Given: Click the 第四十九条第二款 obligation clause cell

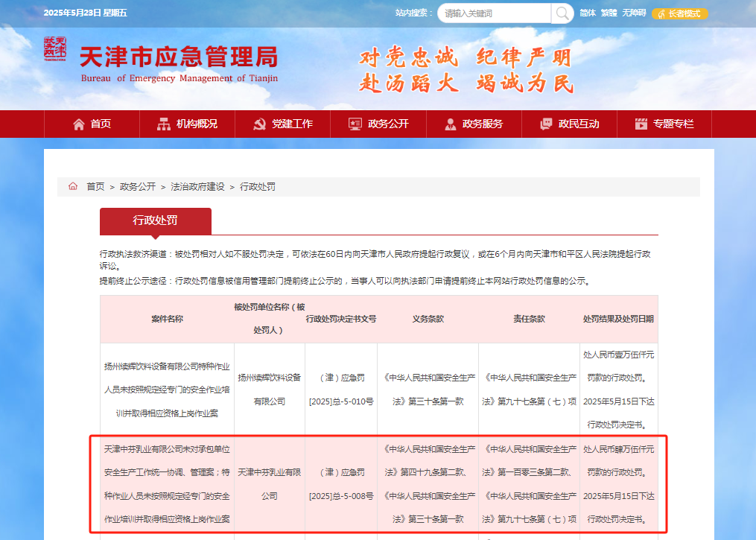Looking at the screenshot, I should click(x=428, y=484).
